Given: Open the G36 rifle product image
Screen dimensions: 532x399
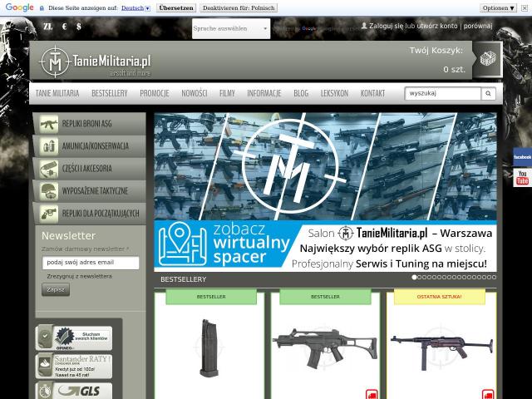Looking at the screenshot, I should pos(325,348).
